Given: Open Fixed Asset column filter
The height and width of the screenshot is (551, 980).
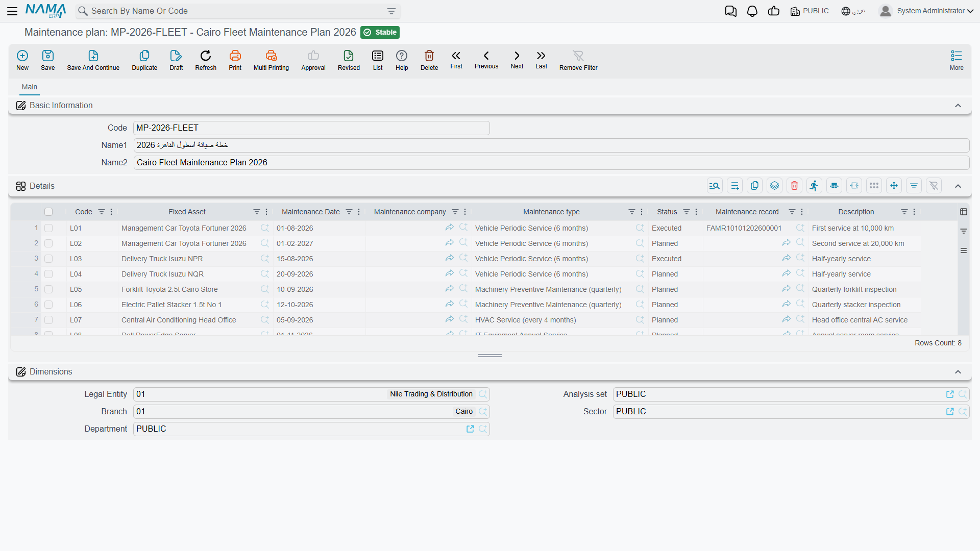Looking at the screenshot, I should [x=257, y=212].
